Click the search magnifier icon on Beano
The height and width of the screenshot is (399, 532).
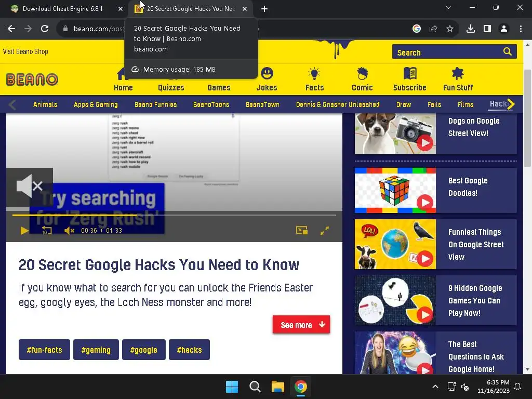tap(507, 51)
